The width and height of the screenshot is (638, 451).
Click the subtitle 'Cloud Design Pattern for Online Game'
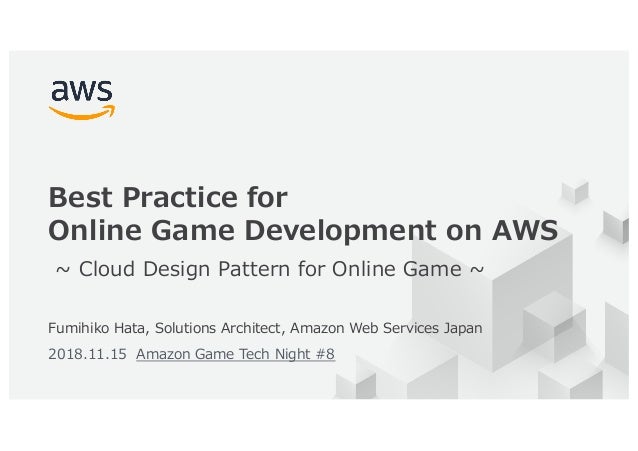pyautogui.click(x=270, y=269)
